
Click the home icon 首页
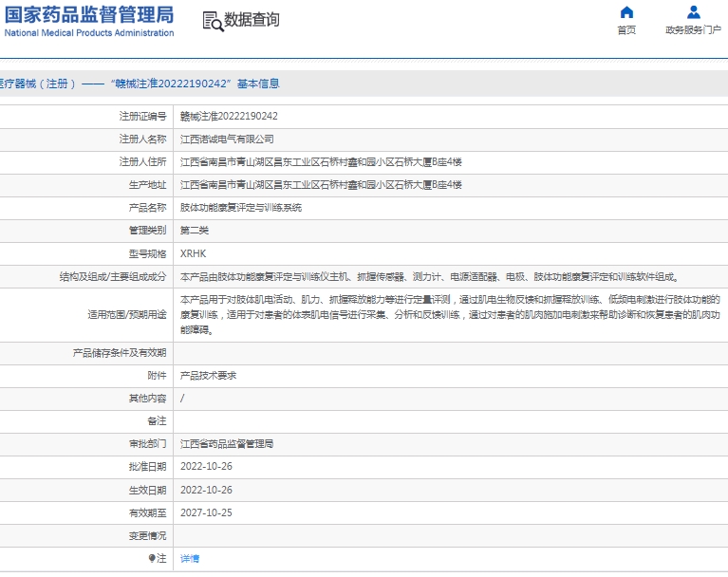pos(626,12)
